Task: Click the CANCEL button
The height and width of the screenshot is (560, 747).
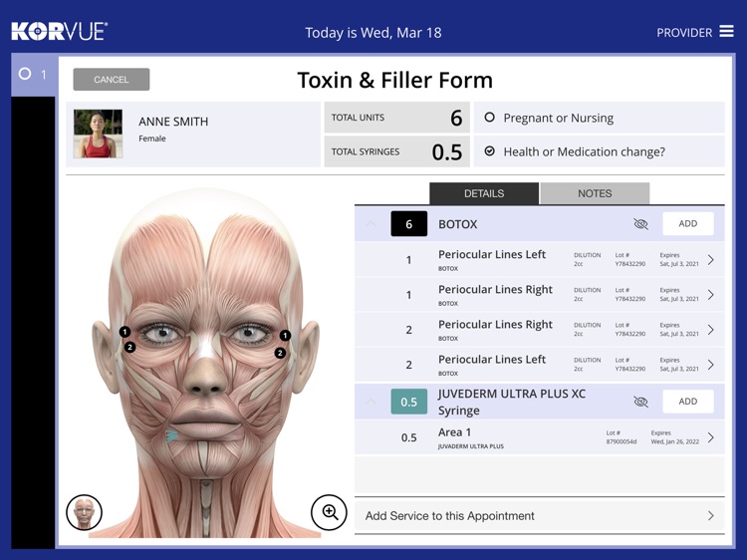Action: (111, 79)
